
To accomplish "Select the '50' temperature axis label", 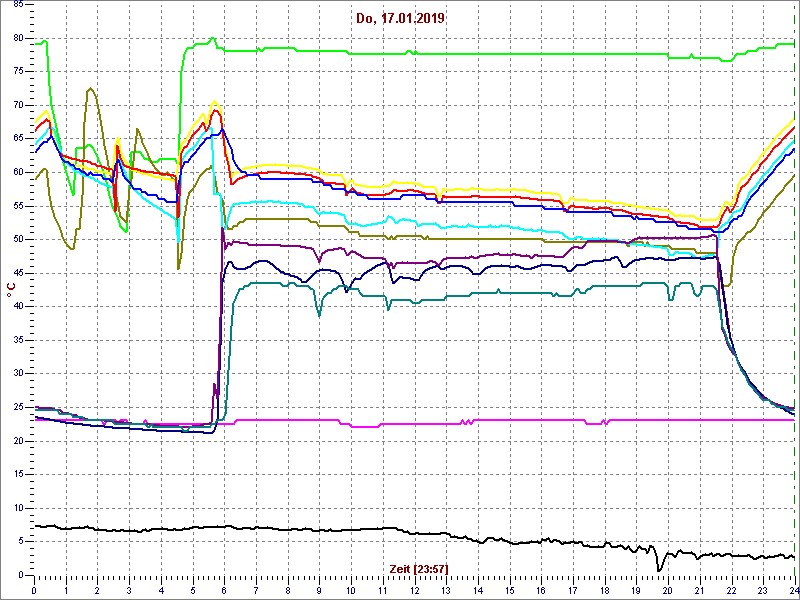I will point(18,239).
